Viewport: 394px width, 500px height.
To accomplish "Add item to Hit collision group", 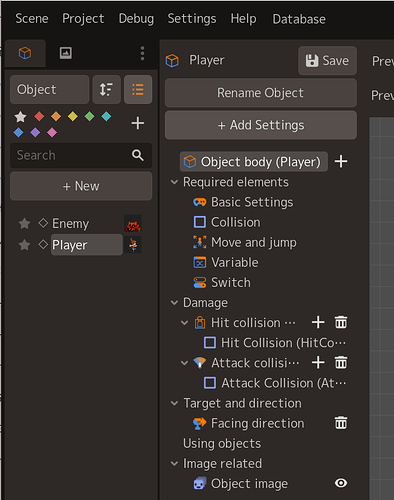I will (318, 322).
